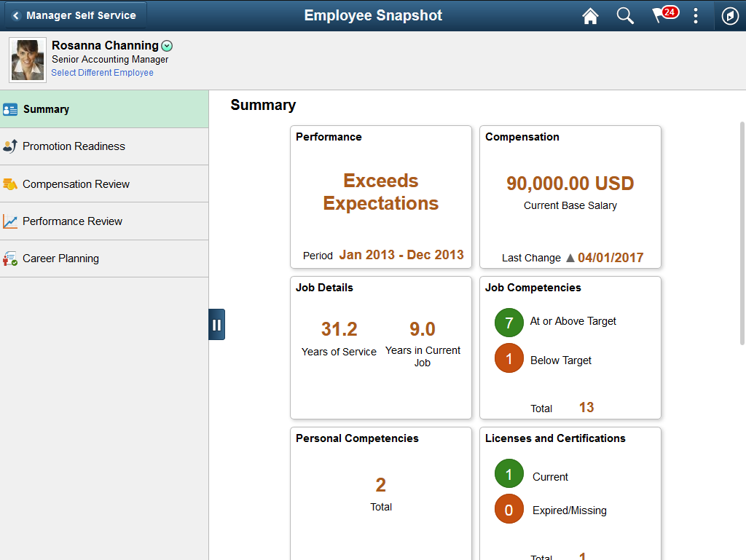Click the Performance Review chart icon
The image size is (746, 560).
click(x=10, y=221)
